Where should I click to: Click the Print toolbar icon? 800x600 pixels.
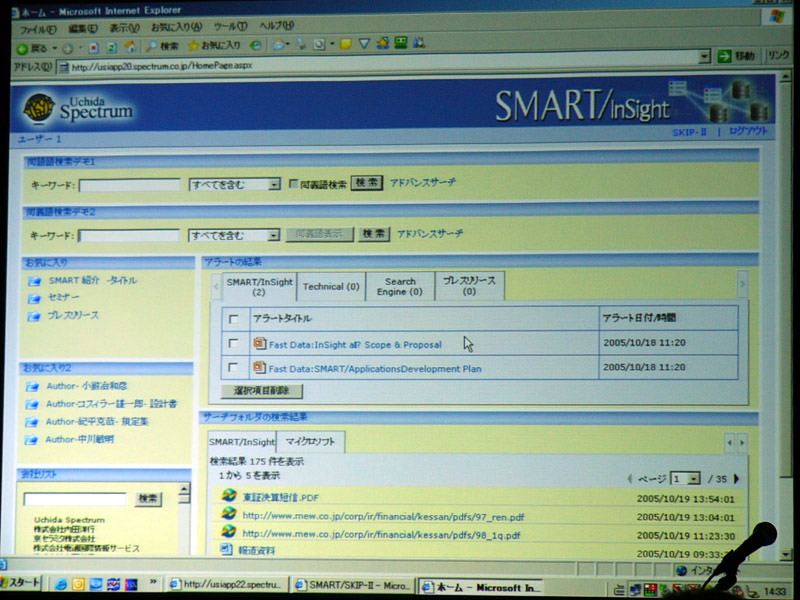[301, 44]
